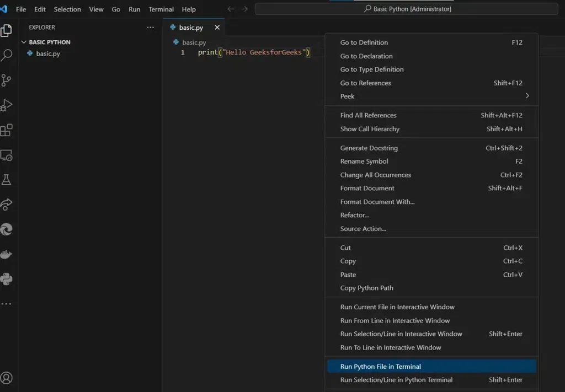
Task: Open the Testing flask icon
Action: point(7,180)
